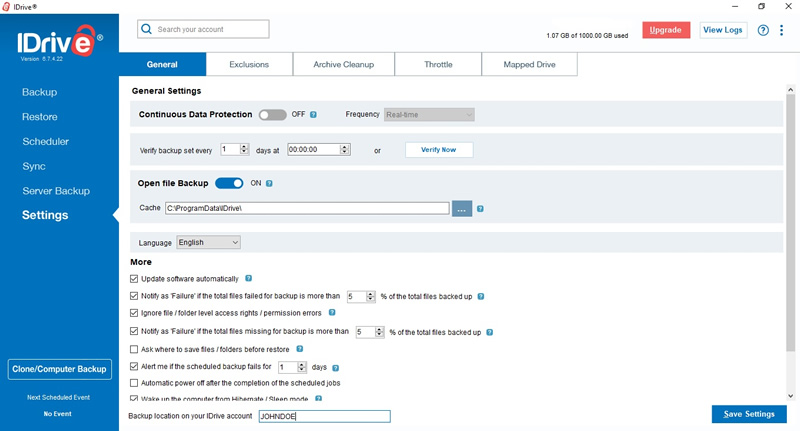Screen dimensions: 800x431
Task: Open help icon for Ask where to save
Action: [300, 349]
